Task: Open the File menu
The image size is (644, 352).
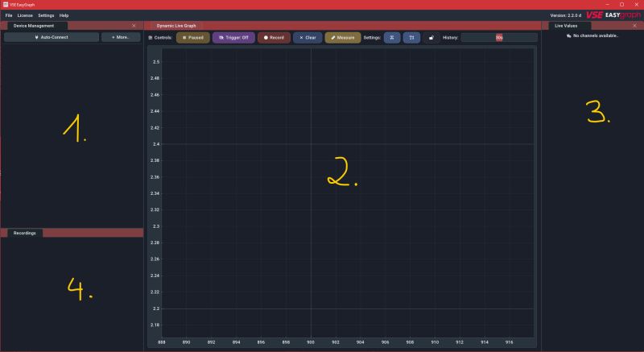Action: point(9,15)
